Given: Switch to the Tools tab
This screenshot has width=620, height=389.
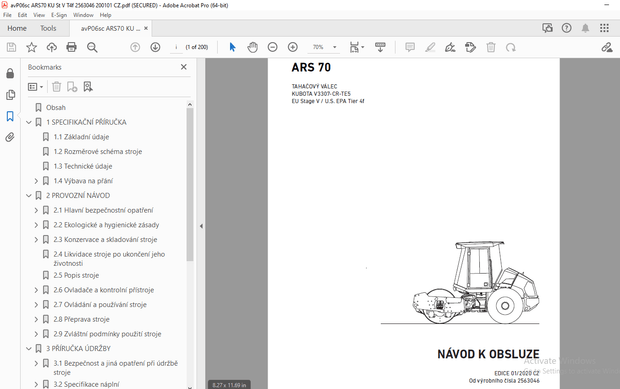Looking at the screenshot, I should [x=48, y=28].
